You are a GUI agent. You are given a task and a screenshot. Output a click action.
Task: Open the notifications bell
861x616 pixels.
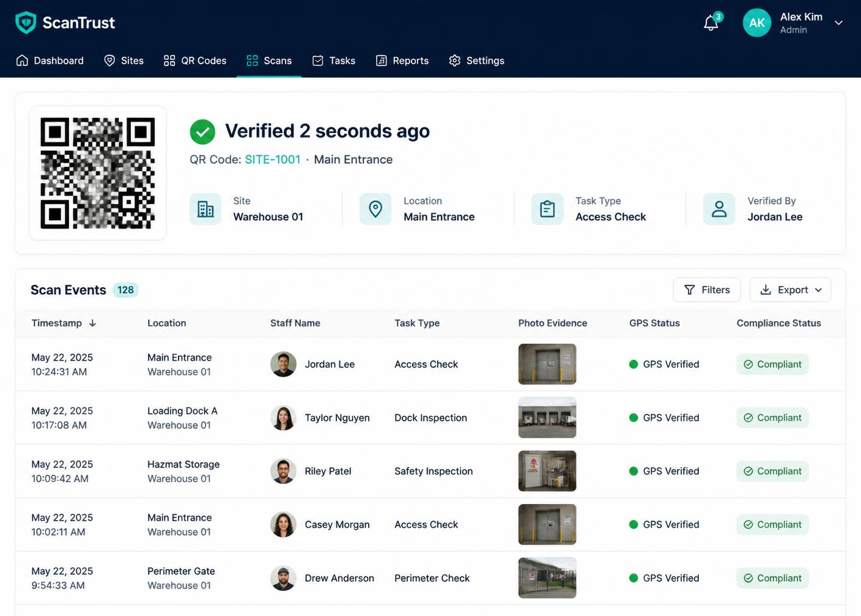711,23
